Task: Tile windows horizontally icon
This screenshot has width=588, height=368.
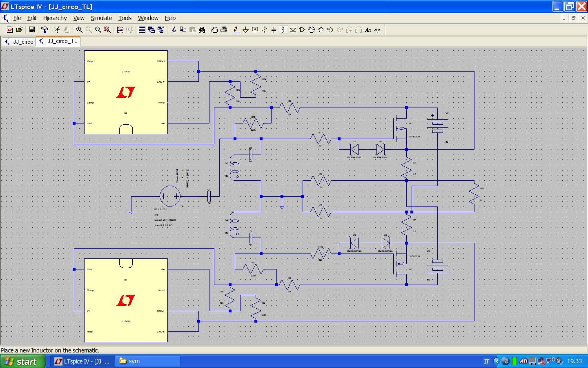Action: point(142,30)
